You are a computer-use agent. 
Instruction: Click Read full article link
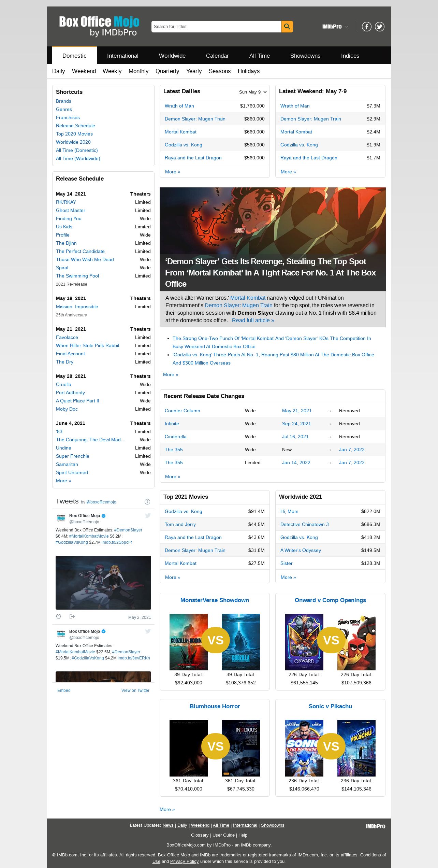point(253,320)
